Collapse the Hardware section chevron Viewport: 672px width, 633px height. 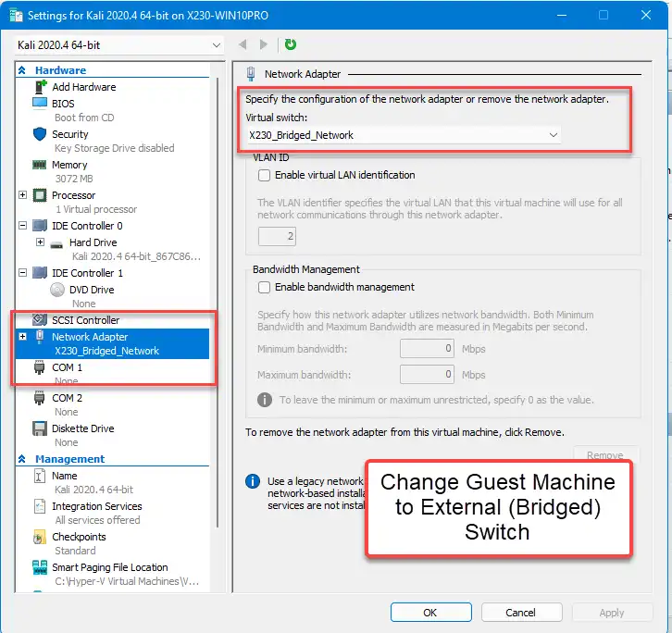[22, 69]
